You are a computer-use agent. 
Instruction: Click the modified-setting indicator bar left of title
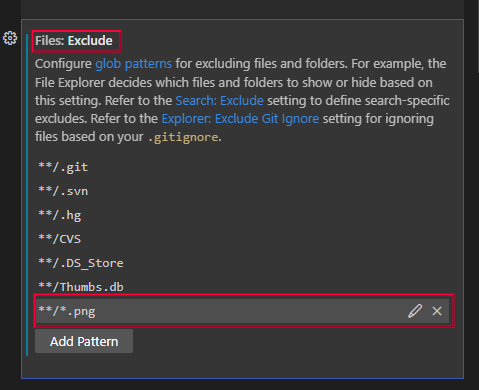coord(27,194)
